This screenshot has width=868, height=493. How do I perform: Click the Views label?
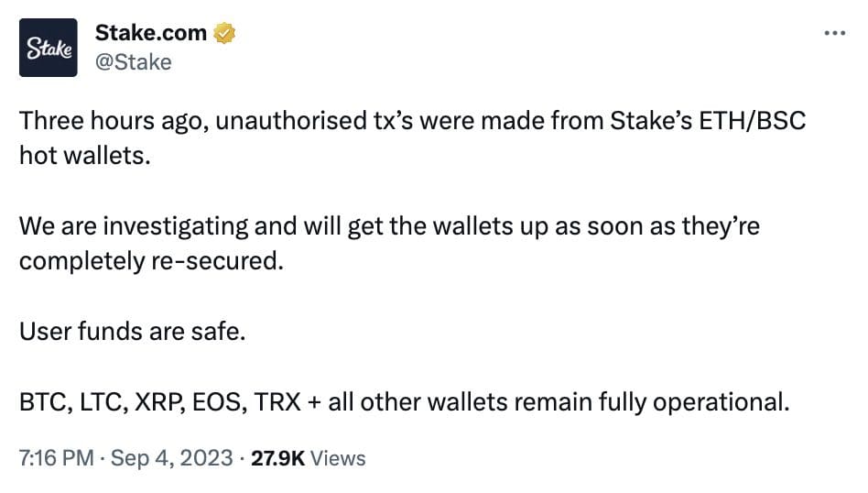pos(338,458)
